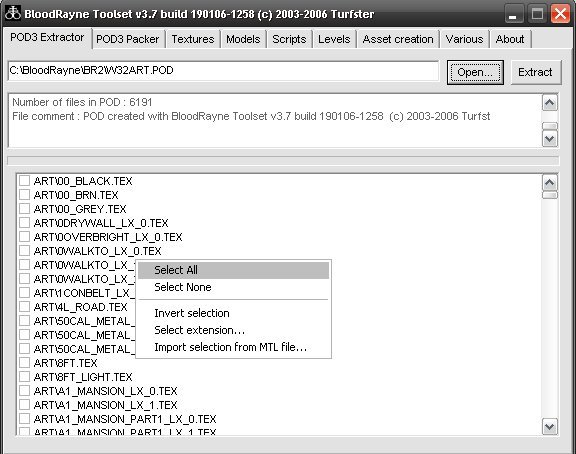Choose Select All from context menu
This screenshot has height=454, width=576.
pos(234,270)
